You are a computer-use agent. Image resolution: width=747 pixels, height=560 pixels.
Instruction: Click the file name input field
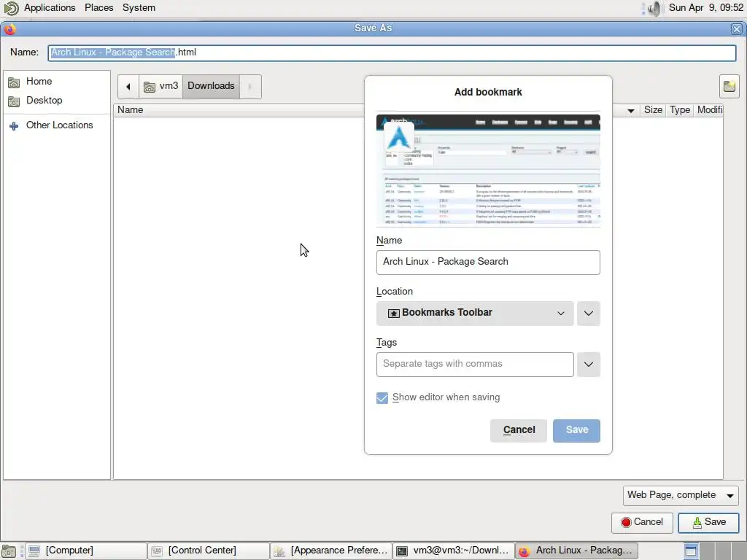coord(392,52)
